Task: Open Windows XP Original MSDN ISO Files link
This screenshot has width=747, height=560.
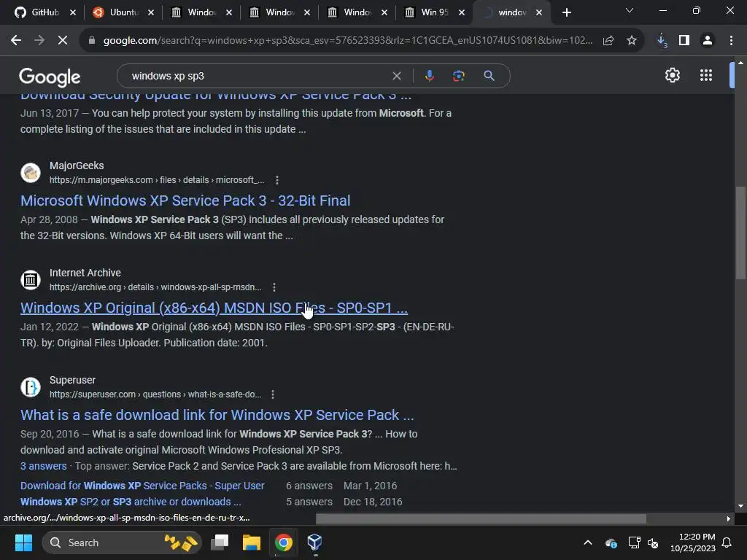Action: pos(214,308)
